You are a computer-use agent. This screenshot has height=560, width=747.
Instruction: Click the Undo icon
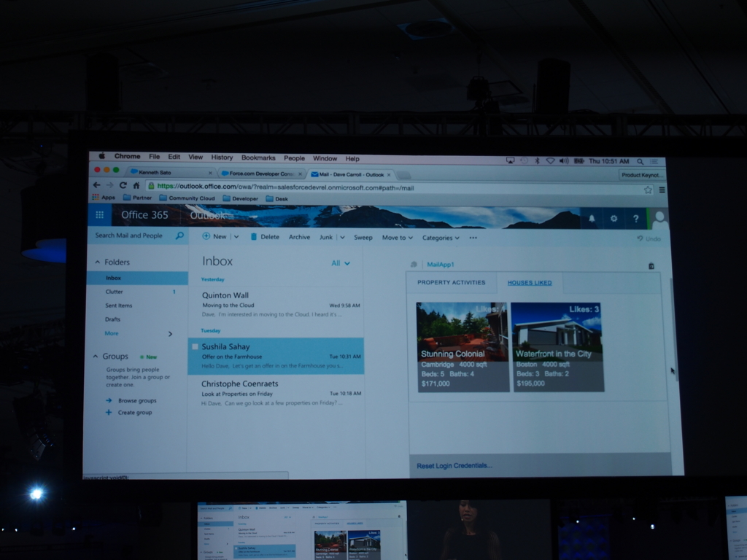642,238
